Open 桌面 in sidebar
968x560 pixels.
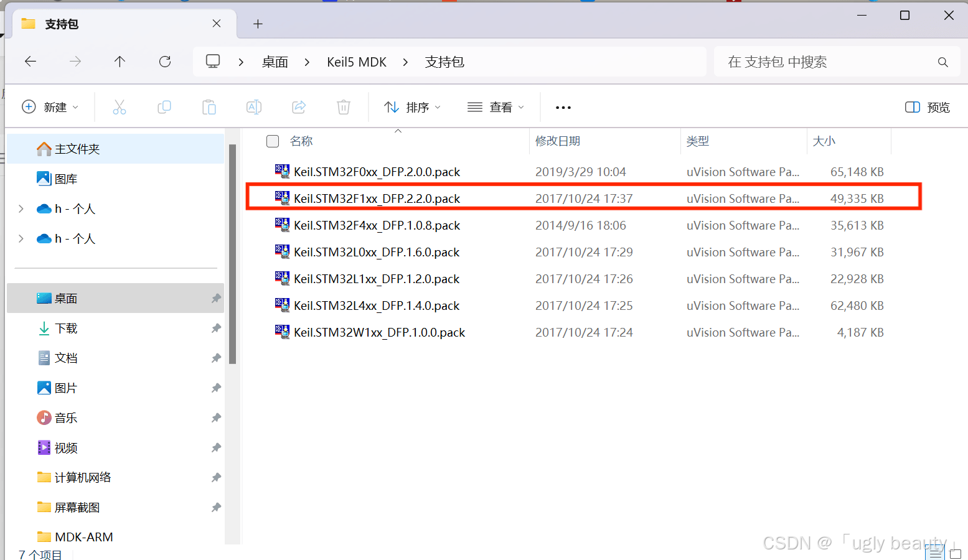tap(115, 298)
